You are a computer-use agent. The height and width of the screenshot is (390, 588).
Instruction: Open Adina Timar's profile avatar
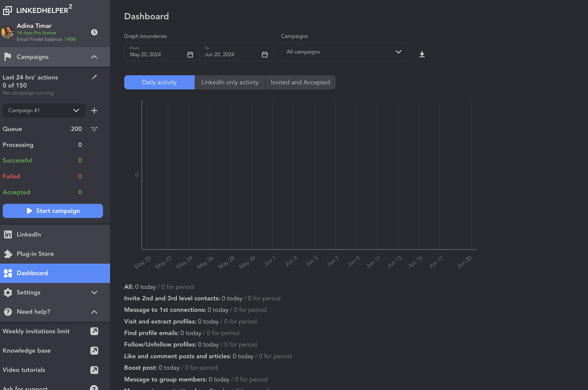tap(8, 32)
